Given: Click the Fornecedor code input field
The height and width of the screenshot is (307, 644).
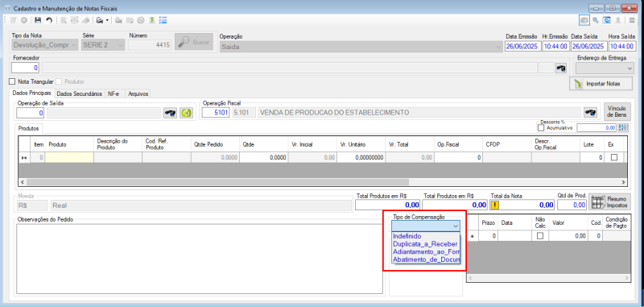Looking at the screenshot, I should tap(26, 68).
